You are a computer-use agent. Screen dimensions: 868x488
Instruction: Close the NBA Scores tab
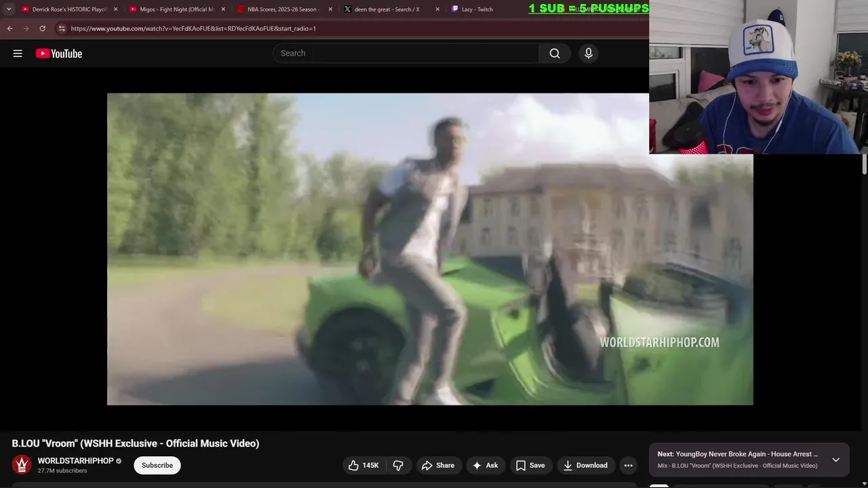330,9
